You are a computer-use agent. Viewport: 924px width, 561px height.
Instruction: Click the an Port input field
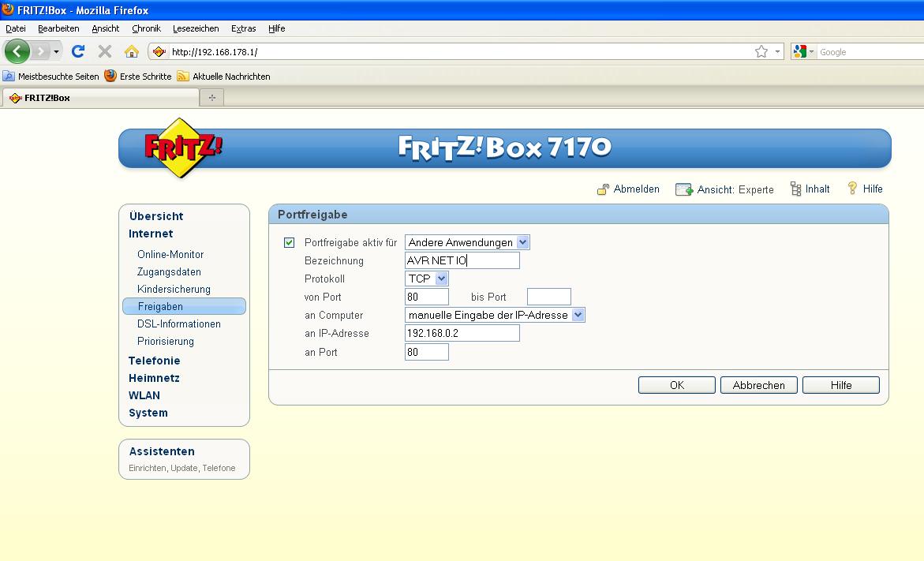(427, 353)
